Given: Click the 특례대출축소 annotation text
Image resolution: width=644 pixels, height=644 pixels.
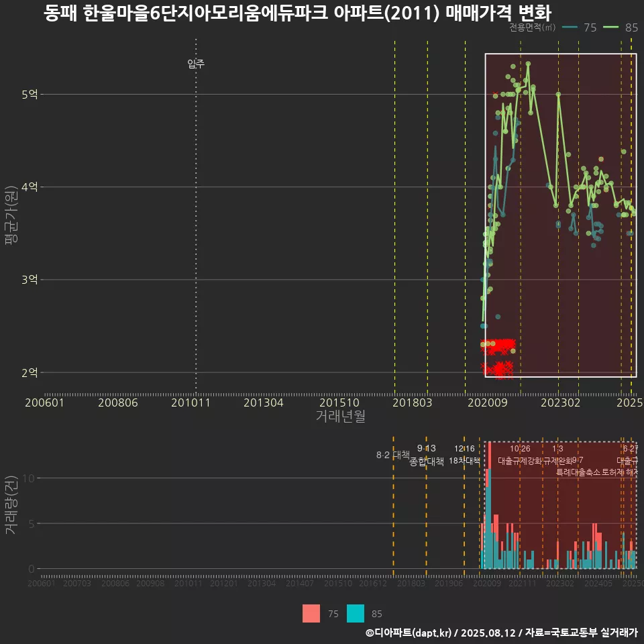Looking at the screenshot, I should coord(578,473).
